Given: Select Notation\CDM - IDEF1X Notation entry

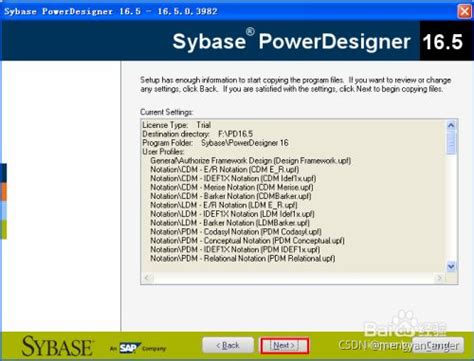Looking at the screenshot, I should tap(233, 178).
